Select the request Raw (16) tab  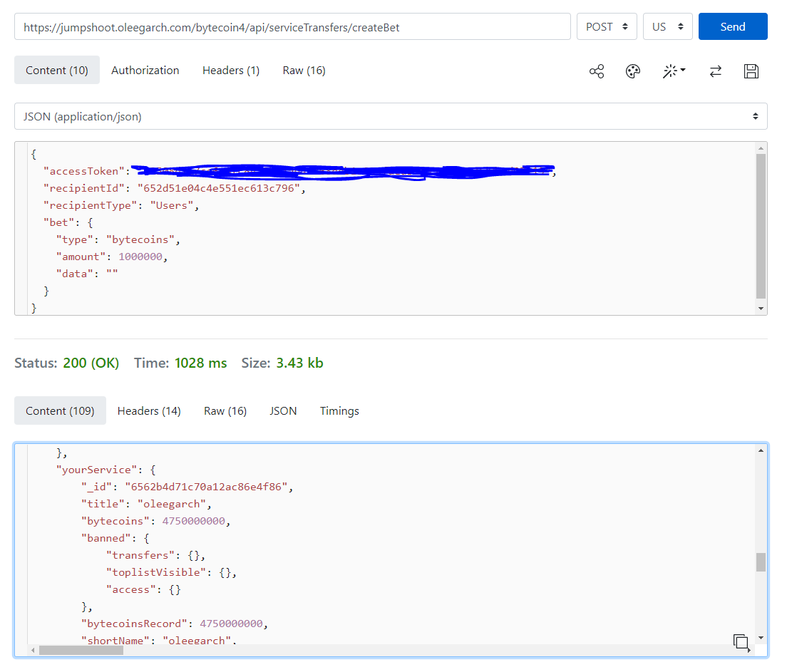pos(304,70)
